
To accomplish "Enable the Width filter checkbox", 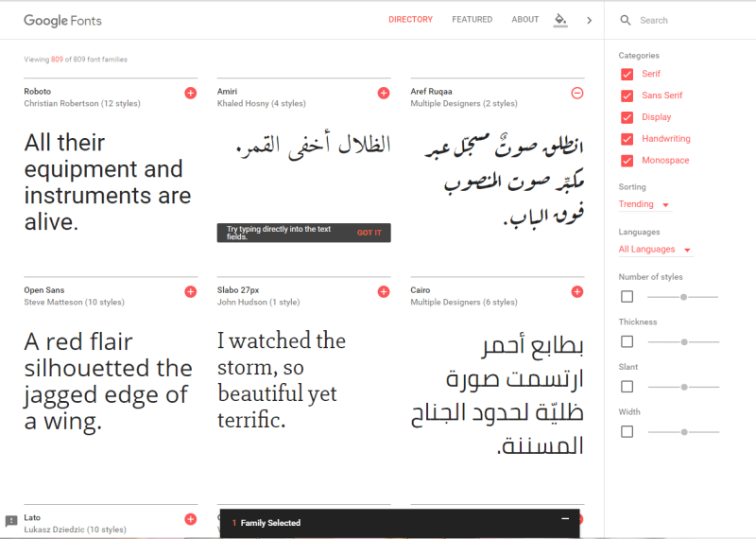I will (627, 431).
